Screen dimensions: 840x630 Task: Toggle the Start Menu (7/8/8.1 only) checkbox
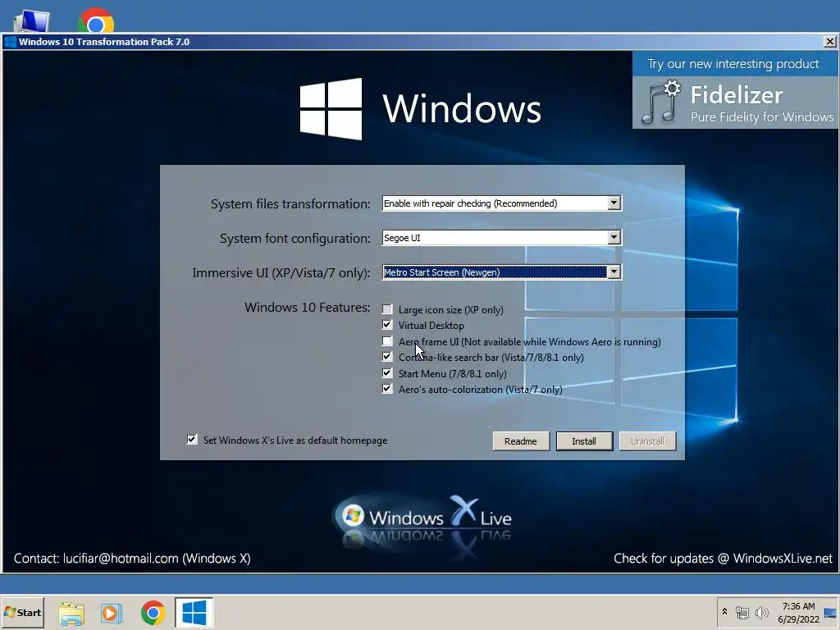coord(387,373)
